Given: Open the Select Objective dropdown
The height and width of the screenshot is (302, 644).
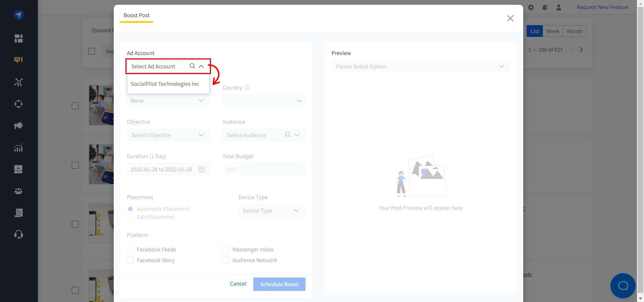Looking at the screenshot, I should click(x=168, y=135).
